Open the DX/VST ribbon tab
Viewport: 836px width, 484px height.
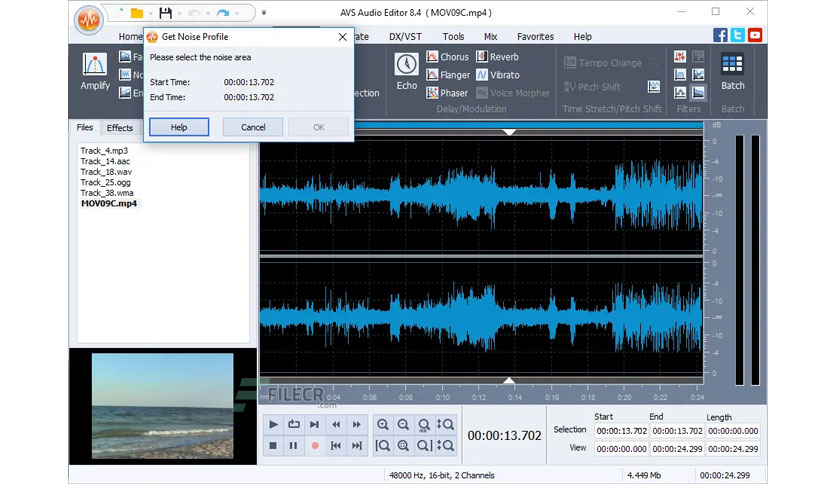(405, 36)
